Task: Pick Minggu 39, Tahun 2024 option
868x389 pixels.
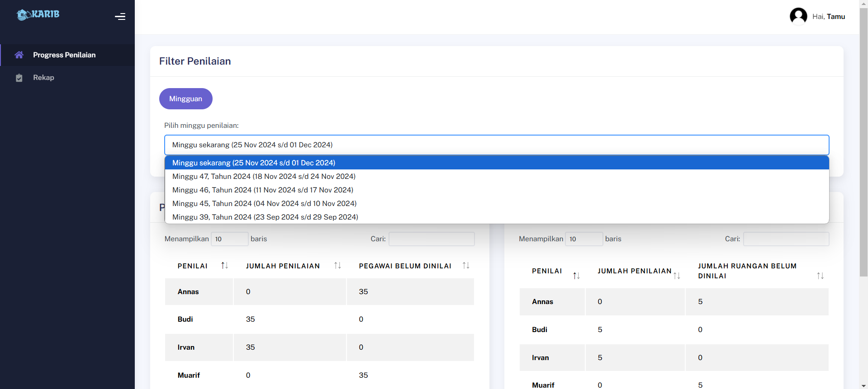Action: pos(265,217)
